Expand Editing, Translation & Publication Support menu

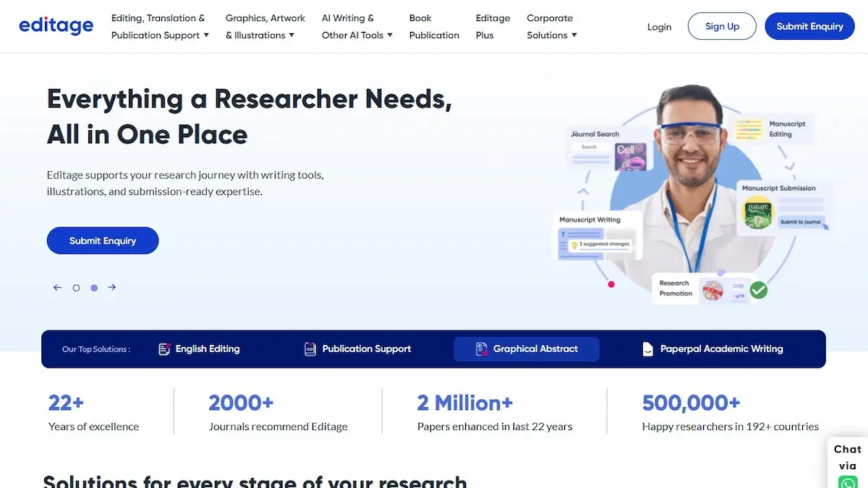[160, 27]
